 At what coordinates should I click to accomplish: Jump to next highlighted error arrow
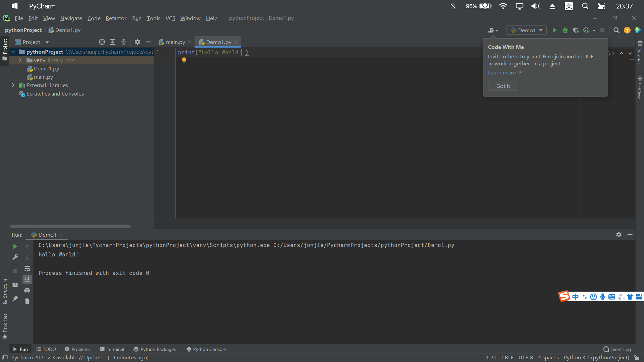point(630,53)
